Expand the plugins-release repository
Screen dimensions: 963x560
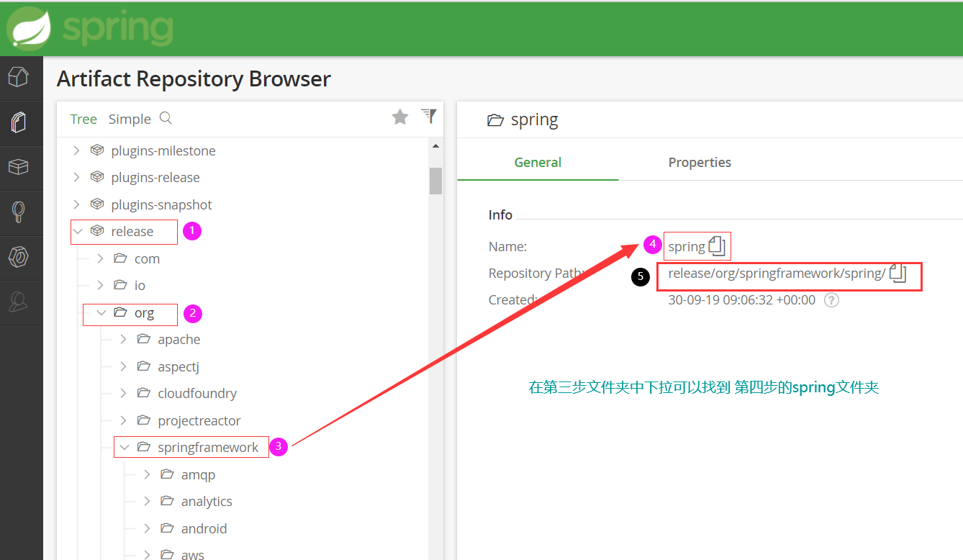[77, 177]
